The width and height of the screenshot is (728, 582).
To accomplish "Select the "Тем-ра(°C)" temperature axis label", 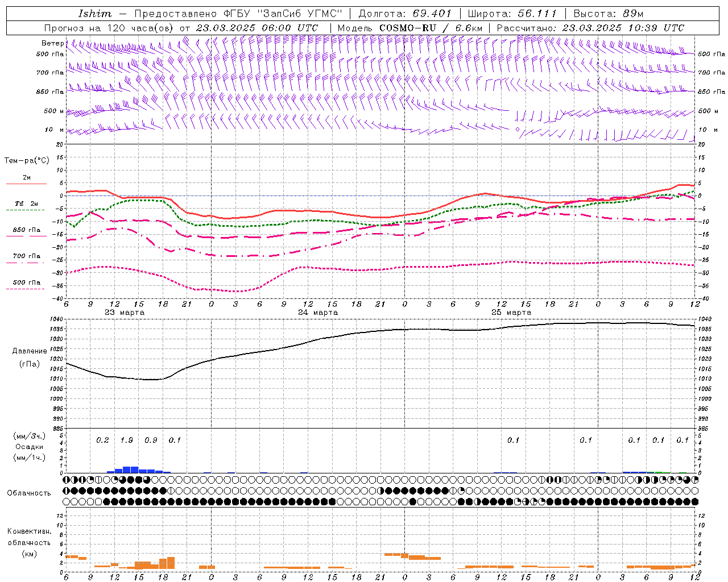I will click(27, 161).
